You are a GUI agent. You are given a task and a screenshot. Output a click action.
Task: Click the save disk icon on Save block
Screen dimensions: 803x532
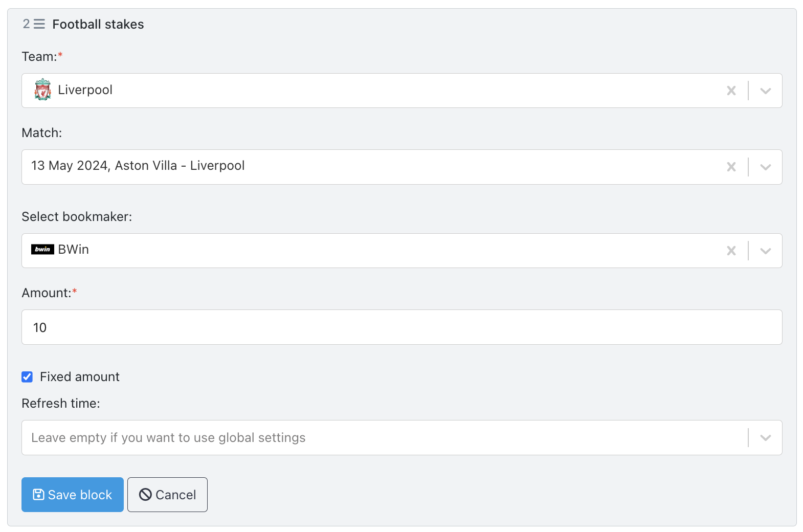(38, 494)
